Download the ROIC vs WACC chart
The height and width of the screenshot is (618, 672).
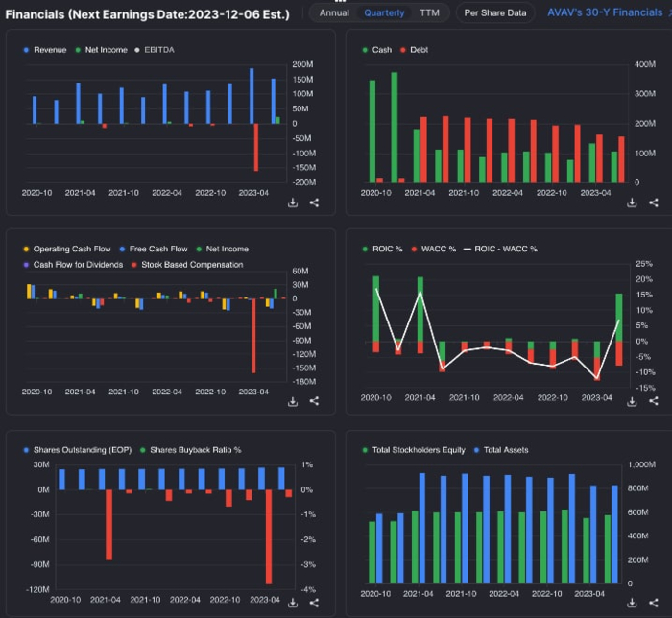(x=632, y=403)
